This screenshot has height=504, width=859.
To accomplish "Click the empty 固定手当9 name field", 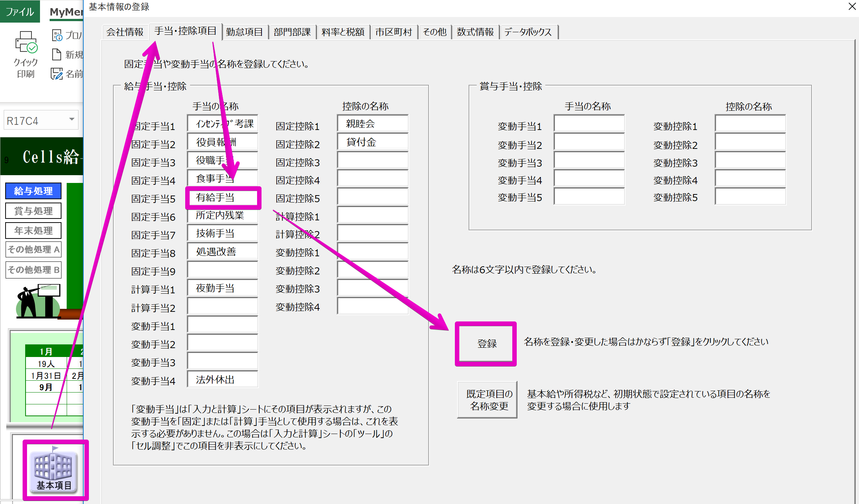I will point(223,270).
